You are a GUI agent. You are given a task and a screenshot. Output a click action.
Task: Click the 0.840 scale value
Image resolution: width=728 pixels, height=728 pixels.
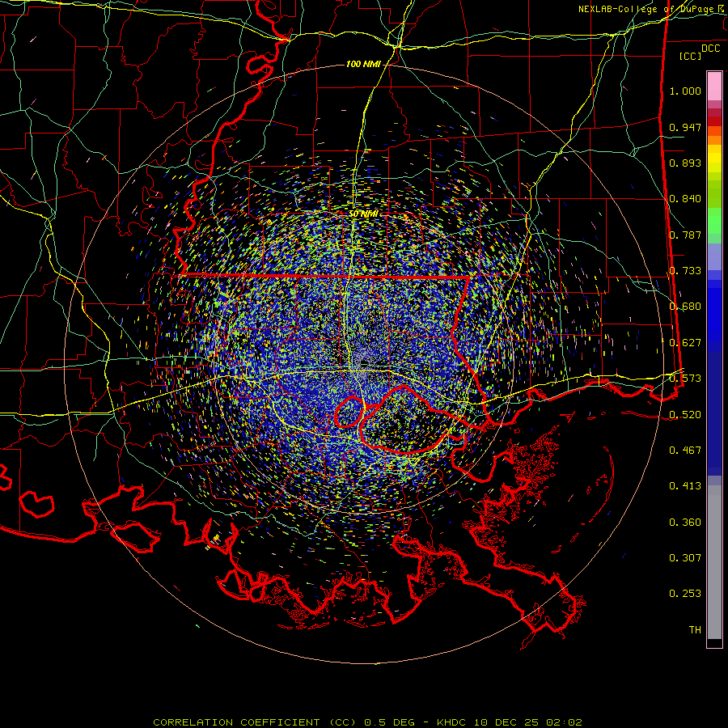point(685,199)
